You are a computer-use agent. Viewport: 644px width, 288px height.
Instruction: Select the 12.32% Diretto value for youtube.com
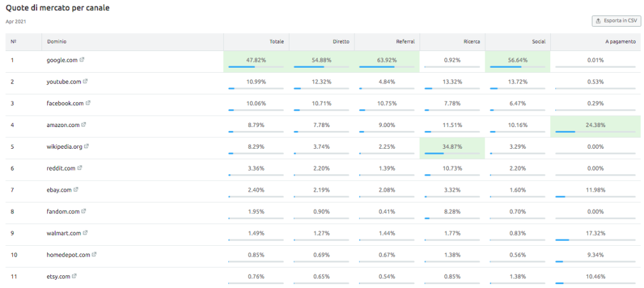pyautogui.click(x=321, y=82)
